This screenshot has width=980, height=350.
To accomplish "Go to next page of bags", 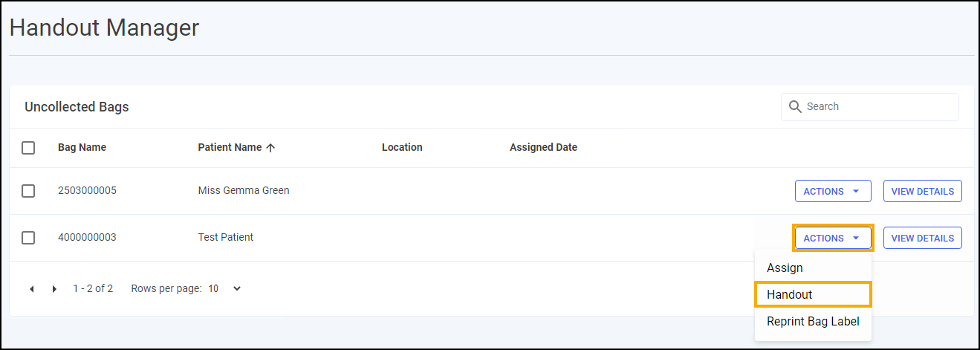I will pyautogui.click(x=54, y=289).
